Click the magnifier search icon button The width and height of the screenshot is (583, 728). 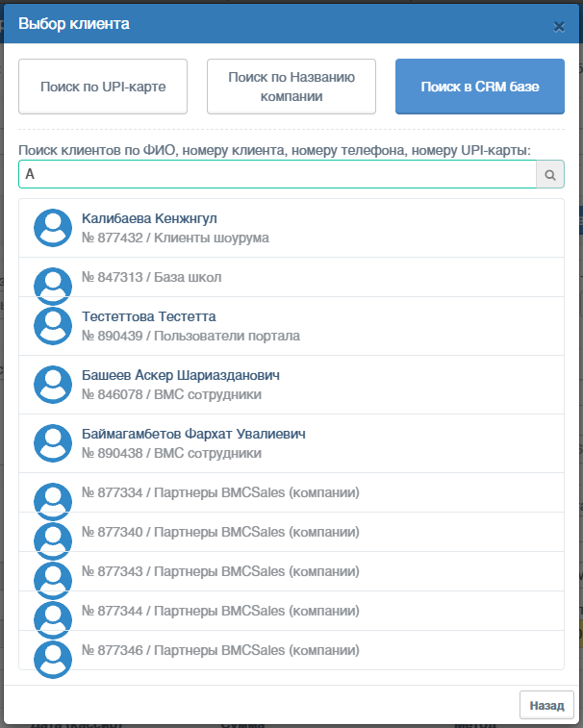[550, 175]
